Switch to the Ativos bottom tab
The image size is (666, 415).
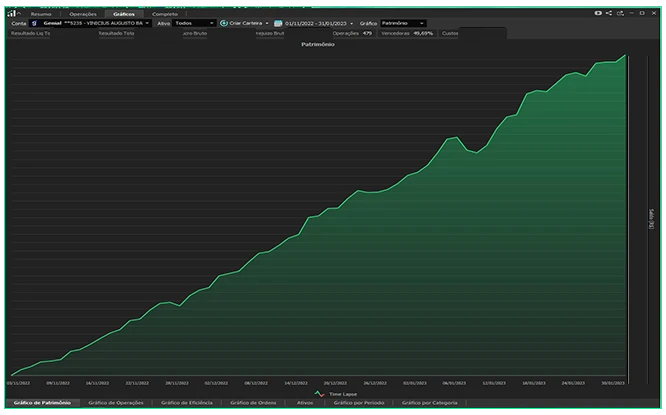tap(305, 403)
